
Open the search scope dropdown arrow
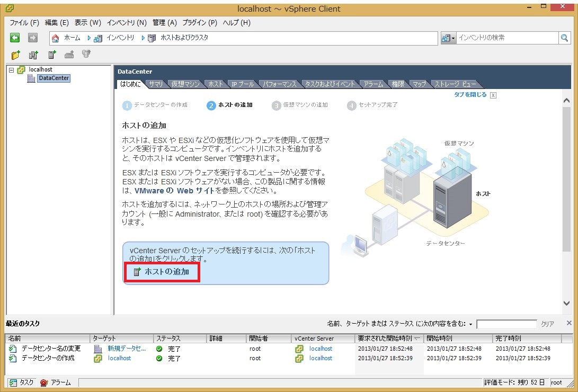click(453, 38)
